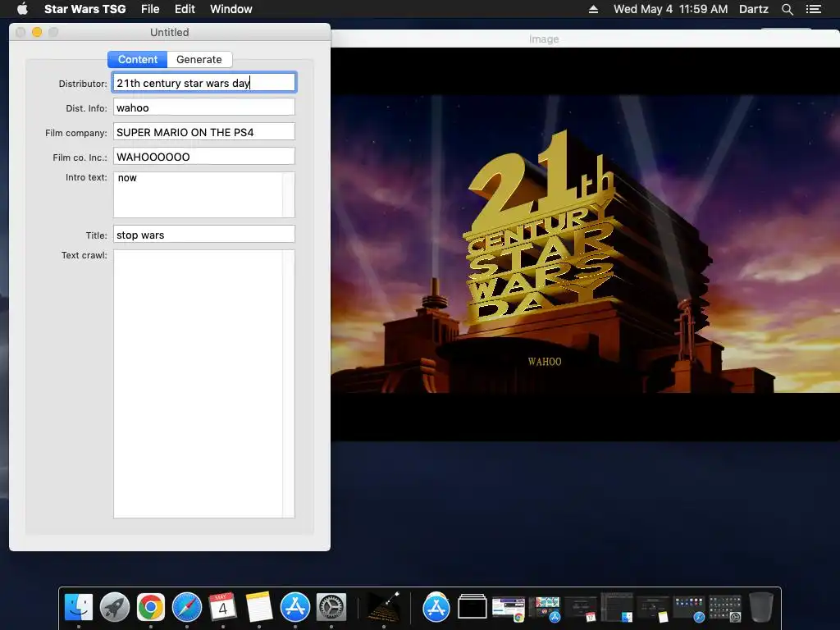Click the Text crawl scrollbar track

pos(289,384)
